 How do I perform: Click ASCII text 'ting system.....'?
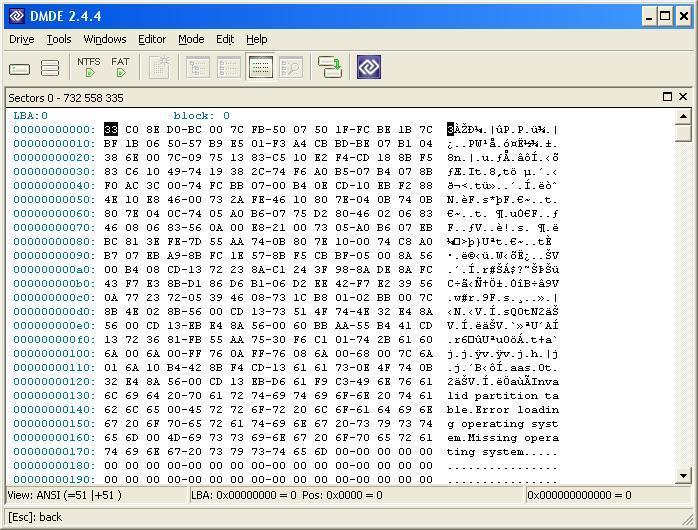pos(503,452)
